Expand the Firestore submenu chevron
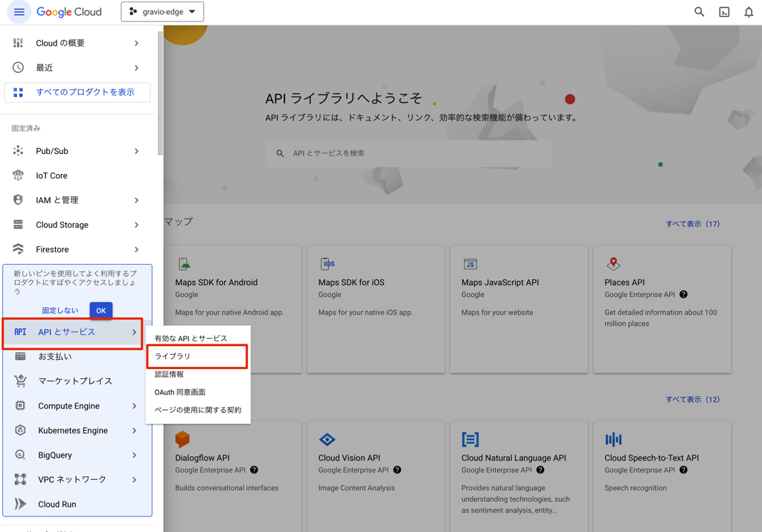The width and height of the screenshot is (762, 532). 137,249
